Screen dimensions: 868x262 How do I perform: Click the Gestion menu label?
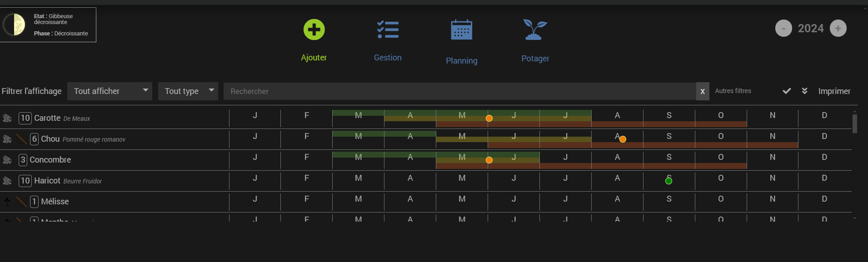point(388,58)
